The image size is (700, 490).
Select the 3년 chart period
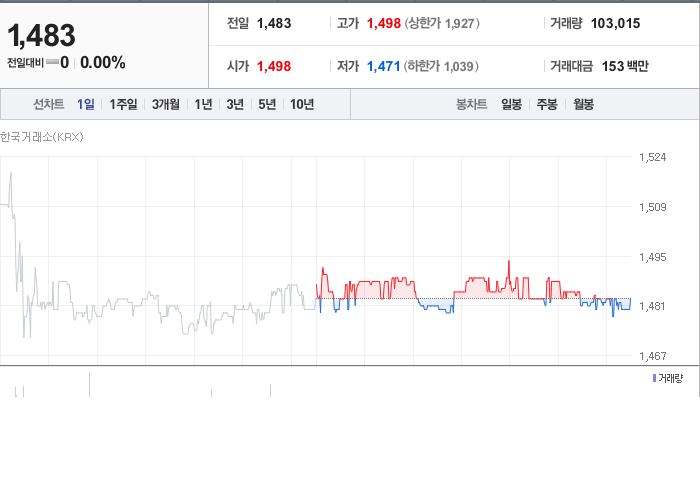235,104
